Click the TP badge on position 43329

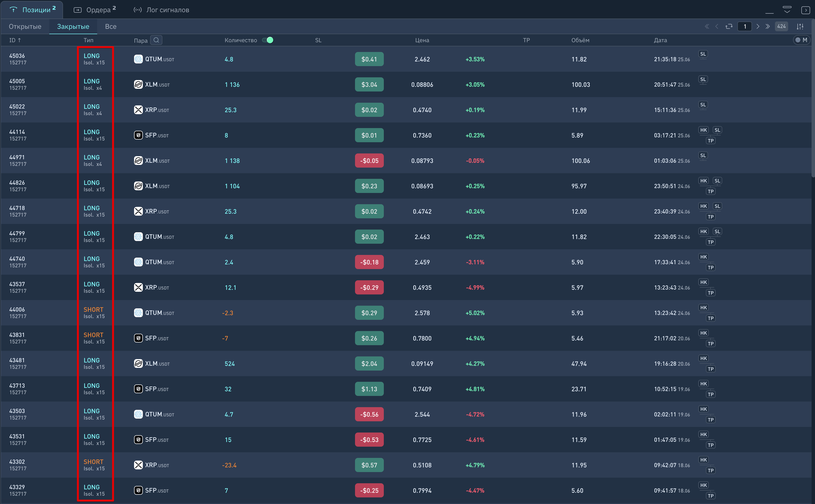coord(711,496)
